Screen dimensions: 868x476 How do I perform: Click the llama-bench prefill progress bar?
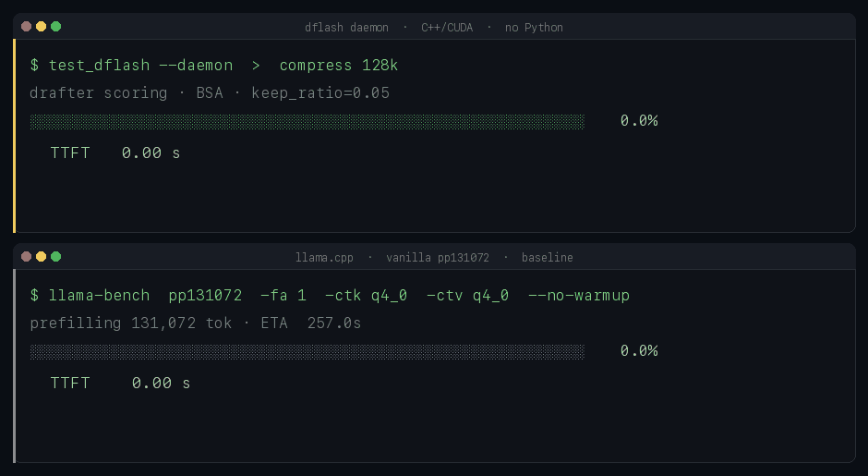(307, 351)
